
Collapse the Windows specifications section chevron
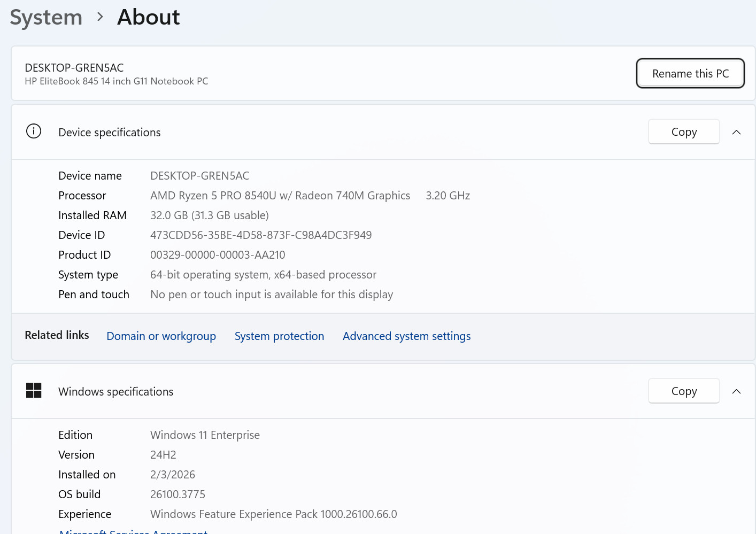[736, 391]
